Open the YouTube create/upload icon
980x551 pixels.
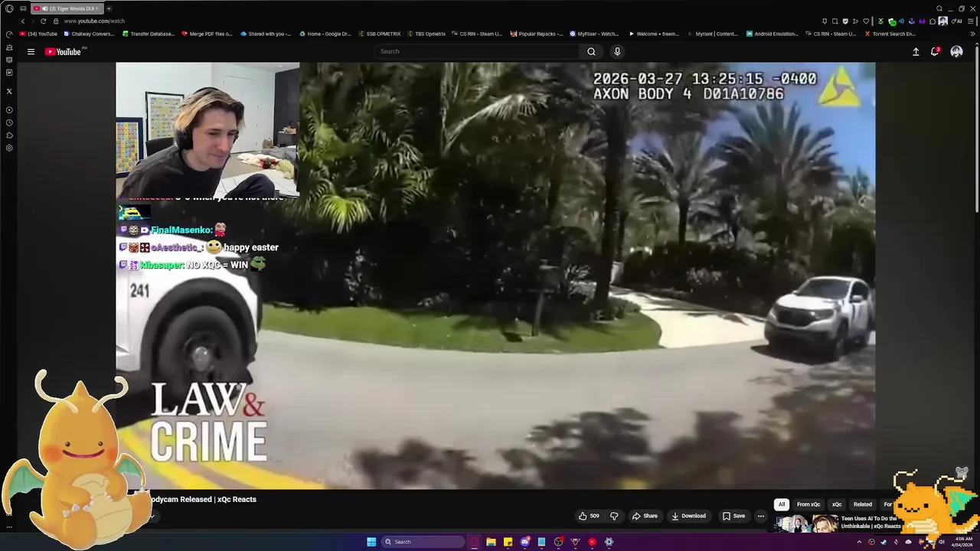[916, 51]
